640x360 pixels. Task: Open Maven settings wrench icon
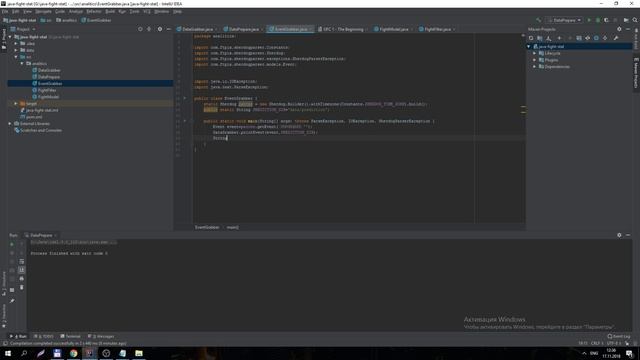tap(616, 38)
